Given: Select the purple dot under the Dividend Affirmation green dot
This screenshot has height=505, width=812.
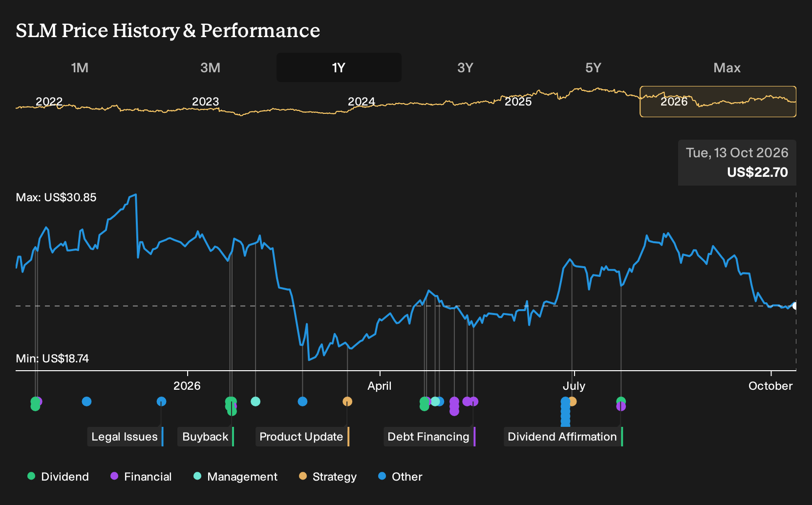Looking at the screenshot, I should pos(621,407).
